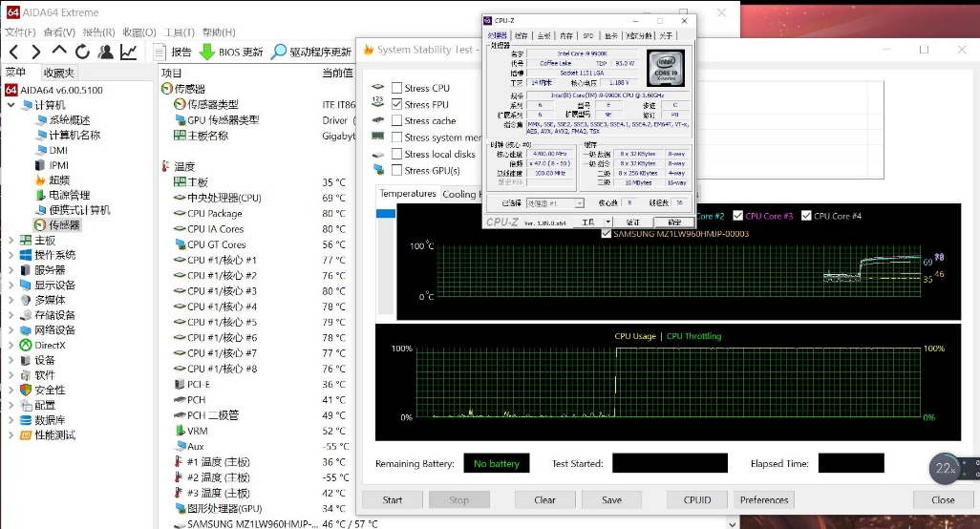
Task: Select the 性能测试 icon in the tree
Action: click(x=26, y=434)
